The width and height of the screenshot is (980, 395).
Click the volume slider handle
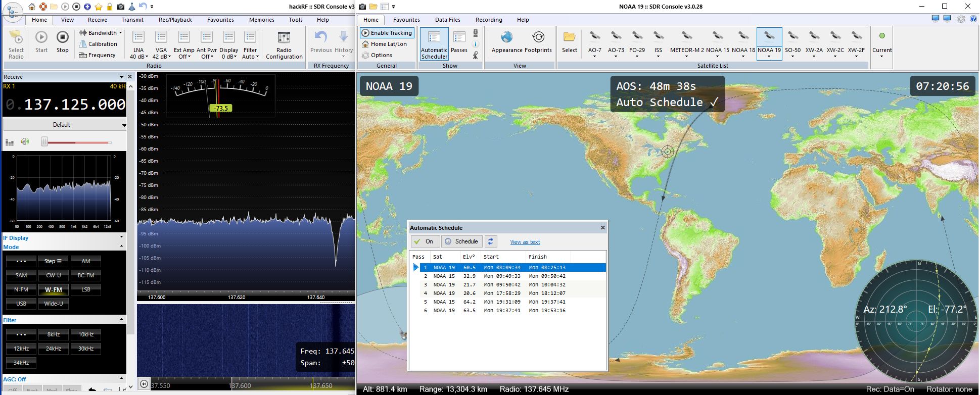point(44,142)
